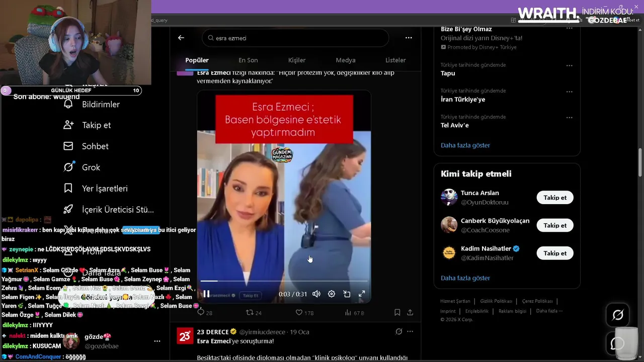Open options for İran Türkiye'ye trend
Viewport: 644px width, 362px height.
tap(569, 92)
